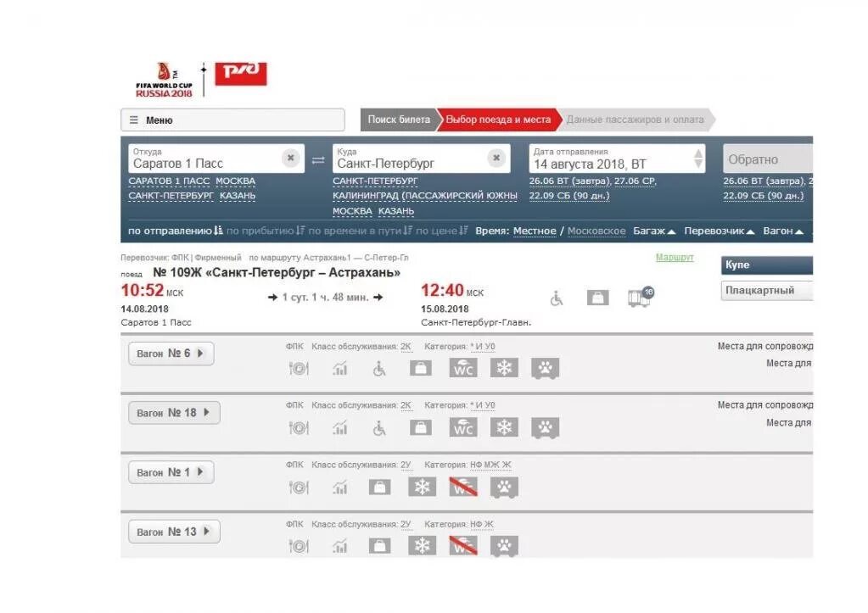This screenshot has width=868, height=613.
Task: Clear the Откуда field with the X icon
Action: pos(291,159)
